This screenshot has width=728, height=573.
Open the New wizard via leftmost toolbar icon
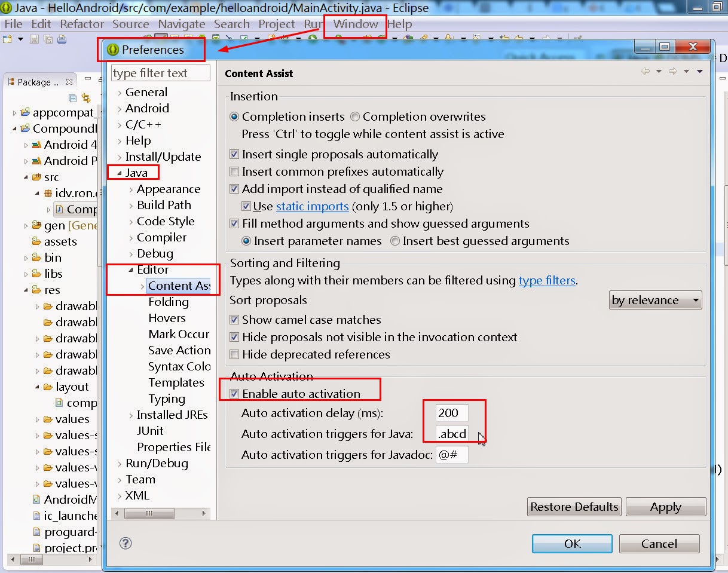[x=7, y=38]
